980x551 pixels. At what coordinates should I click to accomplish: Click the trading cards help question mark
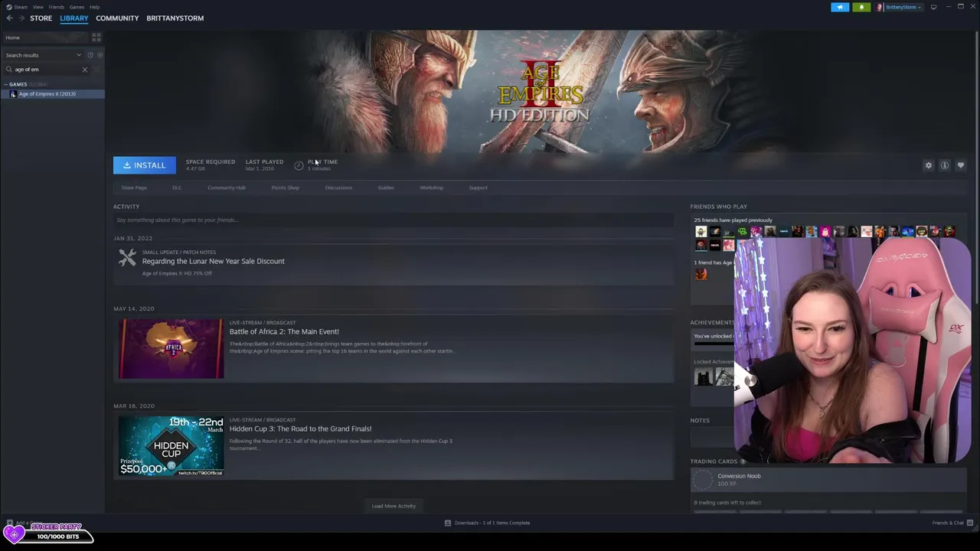(743, 461)
